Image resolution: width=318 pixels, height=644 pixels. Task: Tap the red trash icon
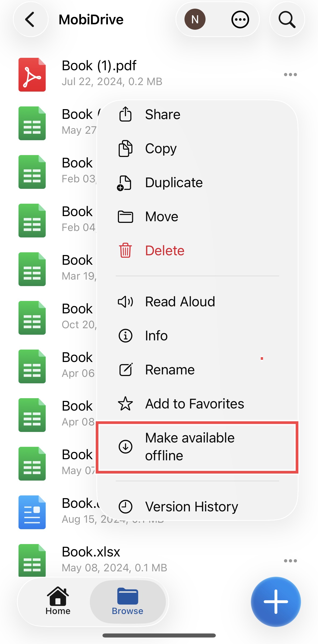(125, 250)
